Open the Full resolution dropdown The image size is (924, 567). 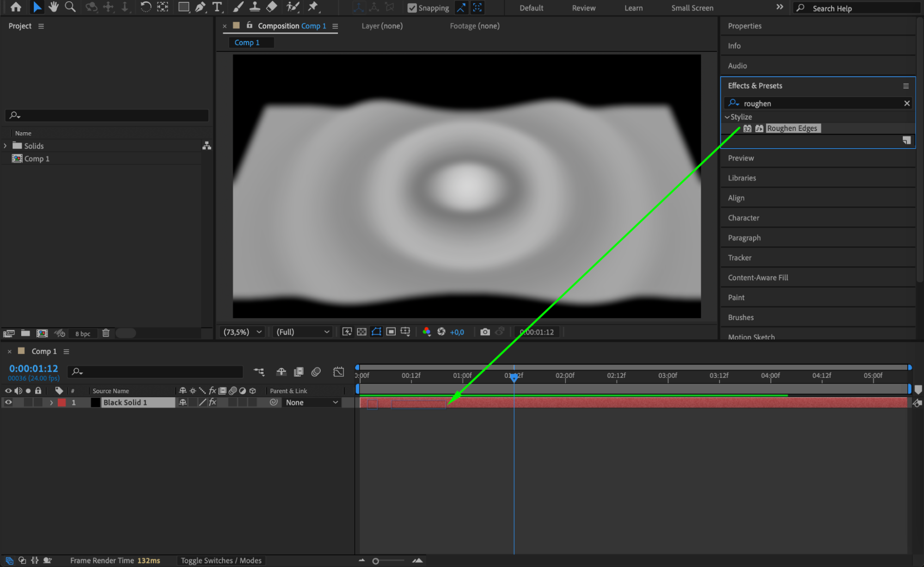click(302, 332)
